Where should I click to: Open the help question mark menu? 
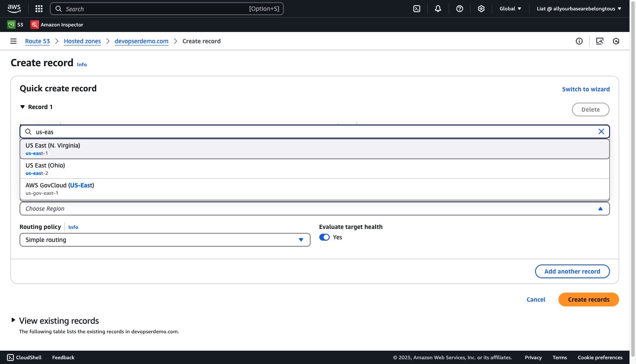460,9
